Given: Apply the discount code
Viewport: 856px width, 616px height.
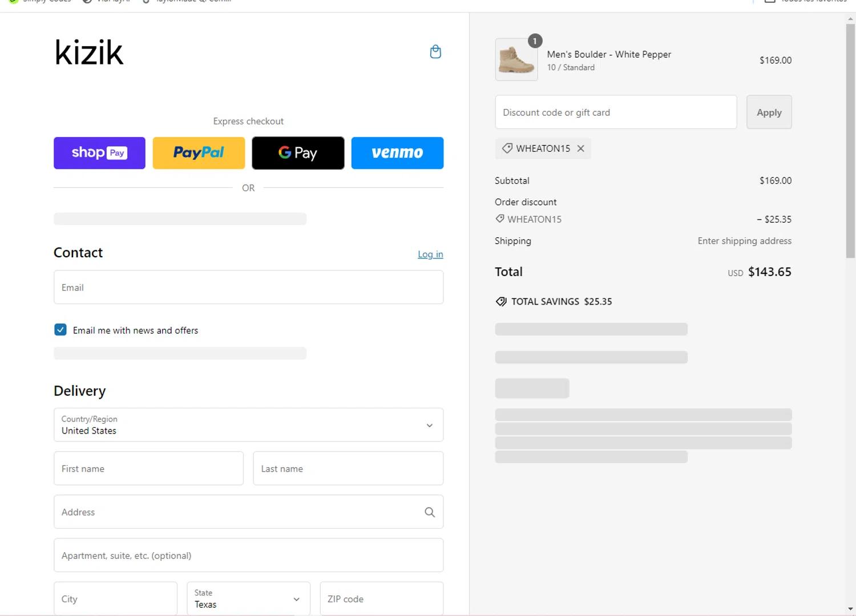Looking at the screenshot, I should pyautogui.click(x=769, y=112).
